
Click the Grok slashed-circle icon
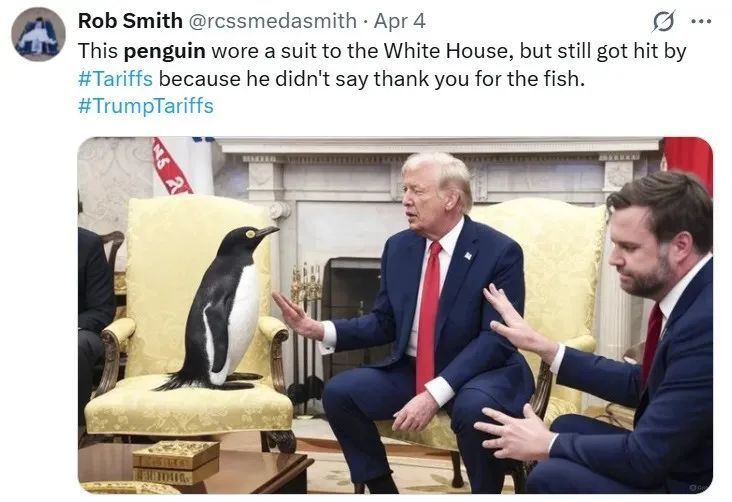[x=664, y=21]
